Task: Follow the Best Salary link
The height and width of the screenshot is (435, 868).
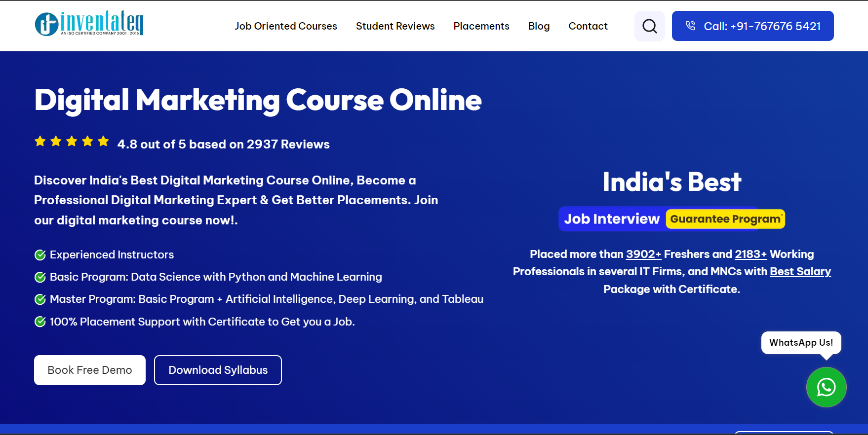Action: [800, 271]
